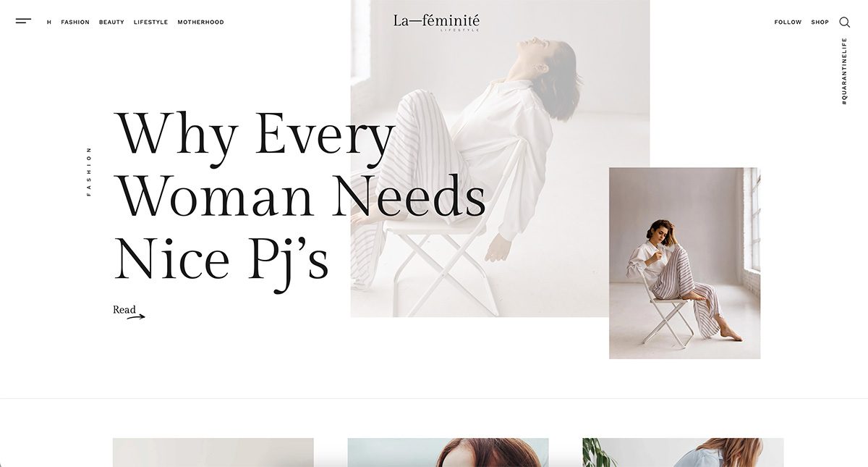Open the hamburger menu icon

[23, 22]
